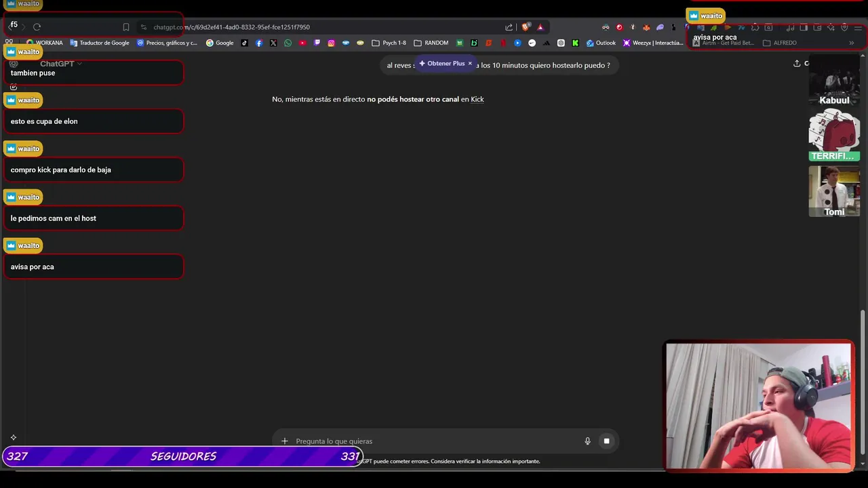Select the TERRIFI... viewer thumbnail
The width and height of the screenshot is (868, 488).
pyautogui.click(x=834, y=136)
